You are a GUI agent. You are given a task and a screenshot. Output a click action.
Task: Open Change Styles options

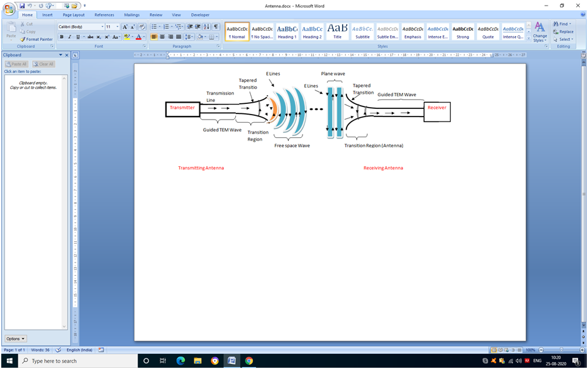click(x=540, y=31)
